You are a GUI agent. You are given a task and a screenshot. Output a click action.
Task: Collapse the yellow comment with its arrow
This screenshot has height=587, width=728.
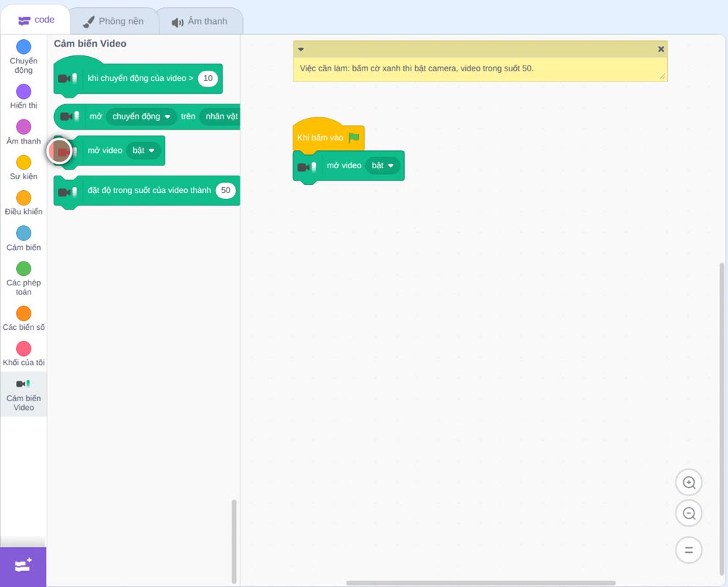tap(301, 50)
